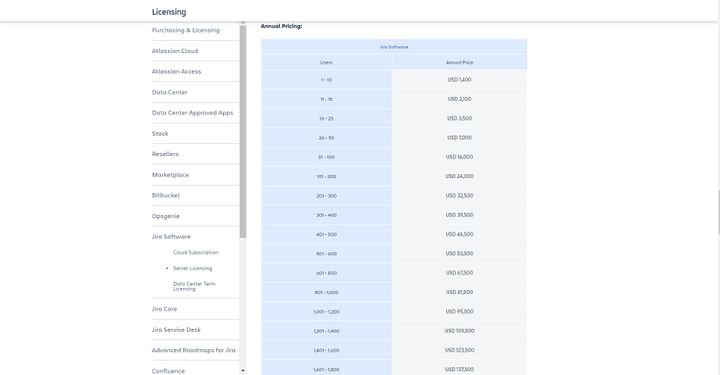Click the 'USD 2,100' price cell
The width and height of the screenshot is (720, 375).
tap(460, 99)
